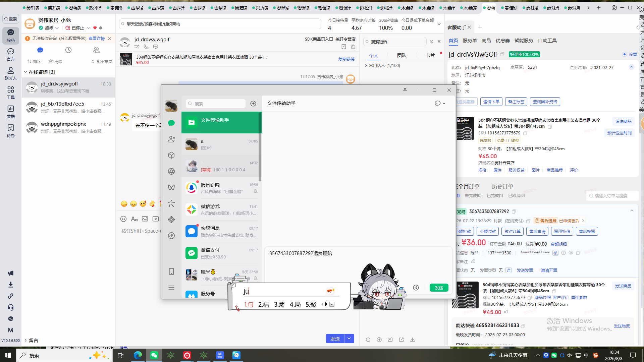The width and height of the screenshot is (644, 362).
Task: Click the 查询国补资格 button
Action: [545, 102]
